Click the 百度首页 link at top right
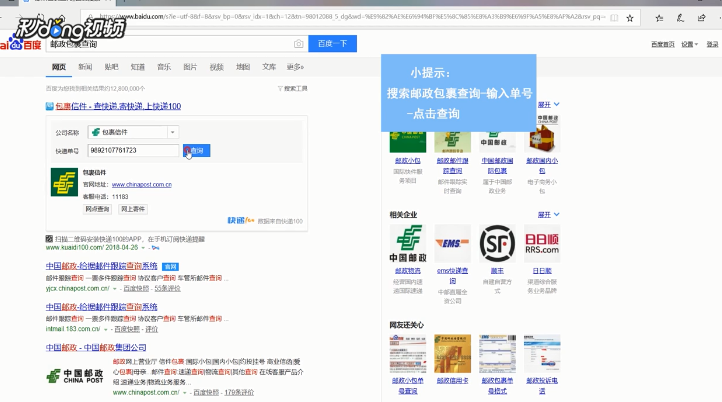Viewport: 722px width, 402px height. click(x=663, y=44)
